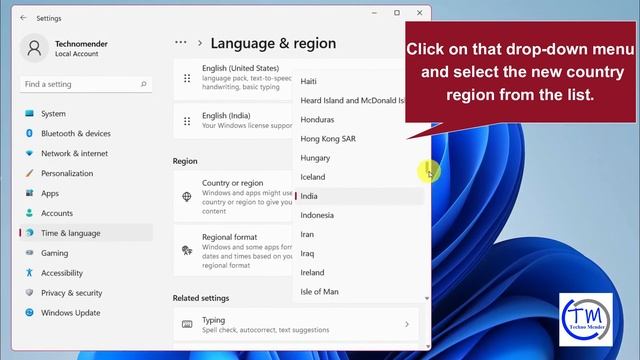
Task: Open Apps icon in sidebar
Action: pyautogui.click(x=29, y=193)
